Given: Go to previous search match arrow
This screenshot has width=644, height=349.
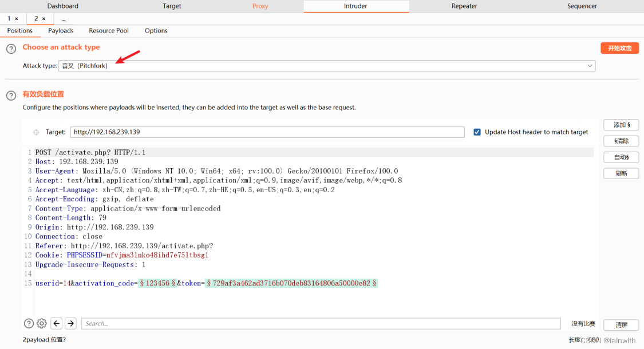Looking at the screenshot, I should pos(57,324).
